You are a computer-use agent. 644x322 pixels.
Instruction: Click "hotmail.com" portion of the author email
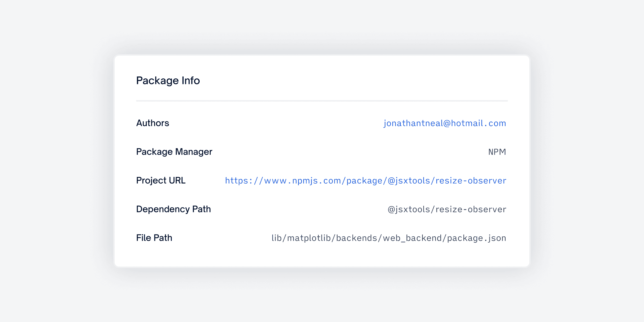(x=478, y=123)
